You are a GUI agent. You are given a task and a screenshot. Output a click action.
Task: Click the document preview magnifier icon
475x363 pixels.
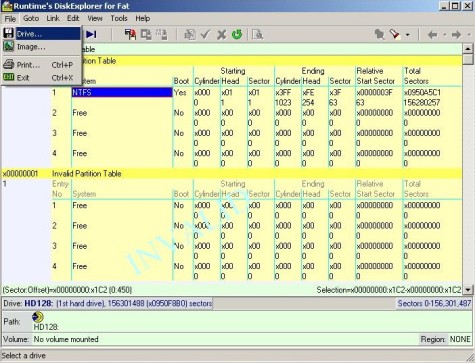click(257, 34)
